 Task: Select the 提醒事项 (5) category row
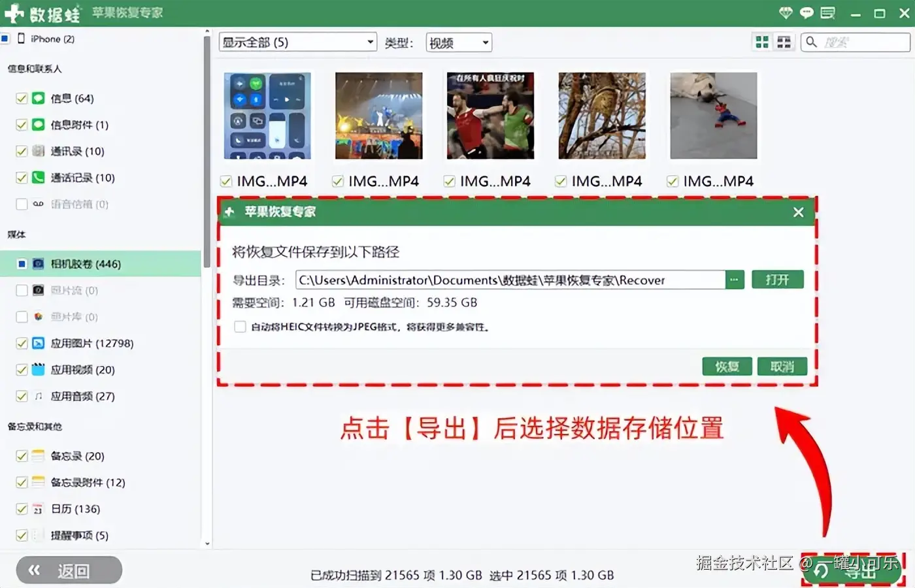pos(101,535)
